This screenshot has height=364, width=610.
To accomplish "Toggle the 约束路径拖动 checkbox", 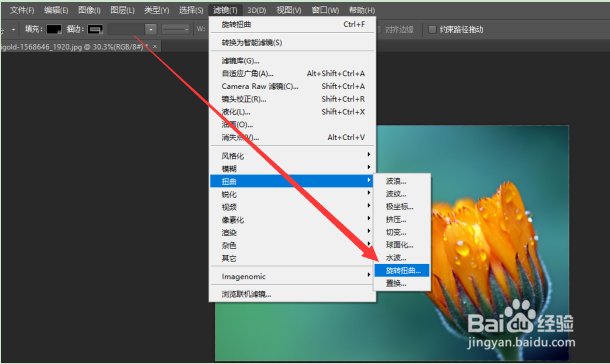I will (x=432, y=30).
